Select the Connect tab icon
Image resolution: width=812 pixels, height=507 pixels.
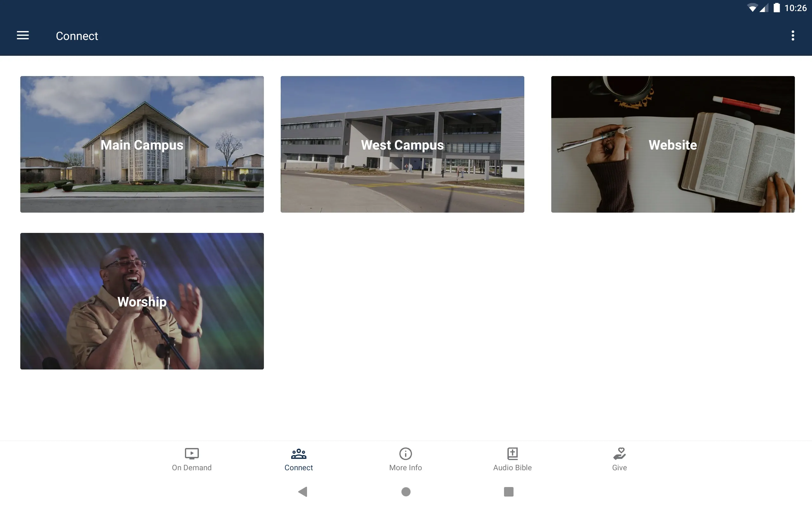tap(299, 454)
